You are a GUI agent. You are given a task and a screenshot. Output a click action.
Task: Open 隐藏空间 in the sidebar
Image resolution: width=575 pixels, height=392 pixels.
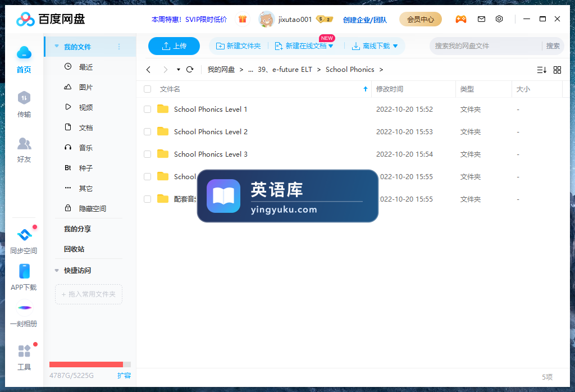pyautogui.click(x=93, y=209)
